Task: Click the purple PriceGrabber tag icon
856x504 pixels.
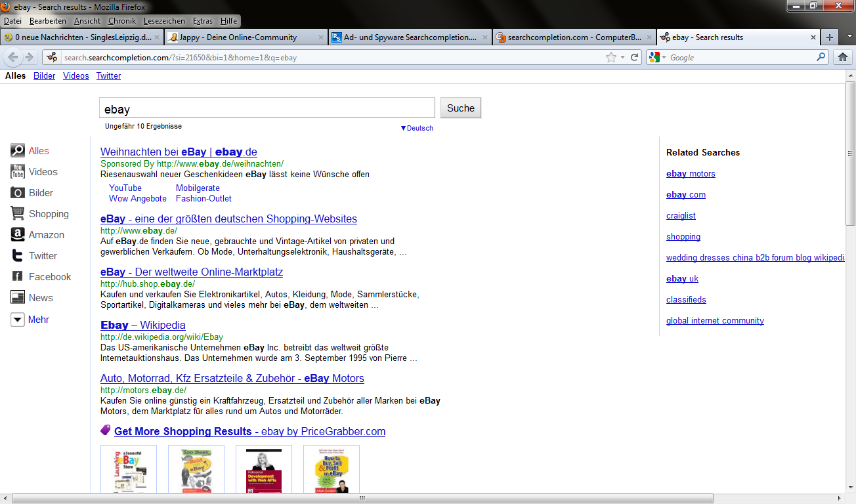Action: (106, 430)
